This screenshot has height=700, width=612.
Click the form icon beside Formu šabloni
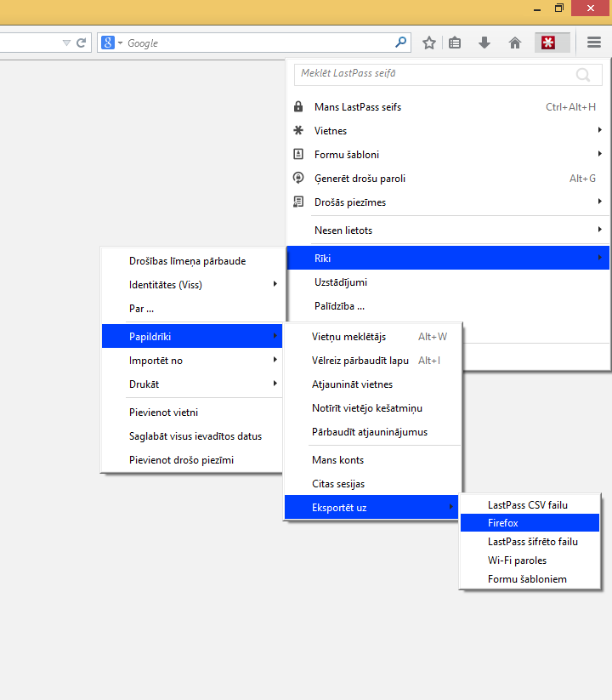(x=298, y=154)
